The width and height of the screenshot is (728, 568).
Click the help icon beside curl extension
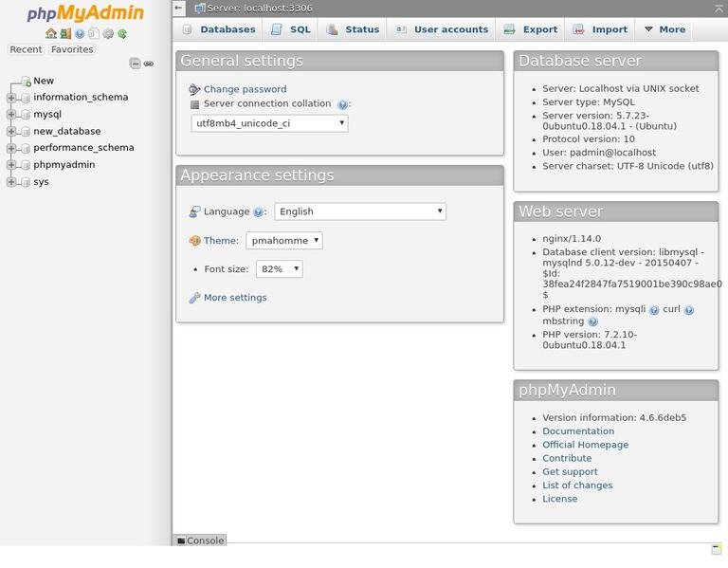coord(689,310)
